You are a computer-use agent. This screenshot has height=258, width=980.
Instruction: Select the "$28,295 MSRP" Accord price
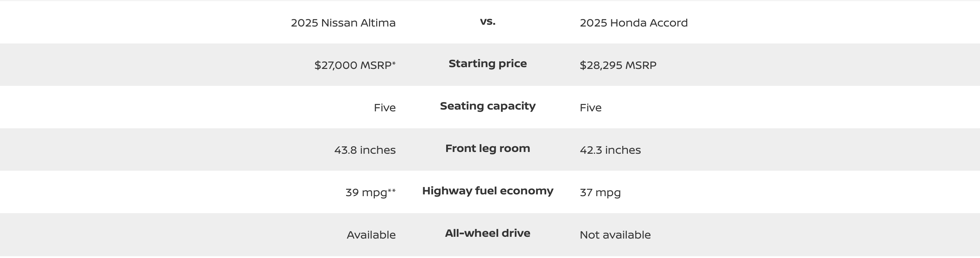pyautogui.click(x=618, y=65)
